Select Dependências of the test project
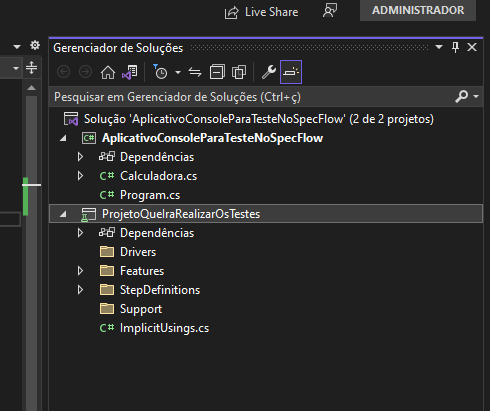The width and height of the screenshot is (490, 411). click(x=157, y=233)
